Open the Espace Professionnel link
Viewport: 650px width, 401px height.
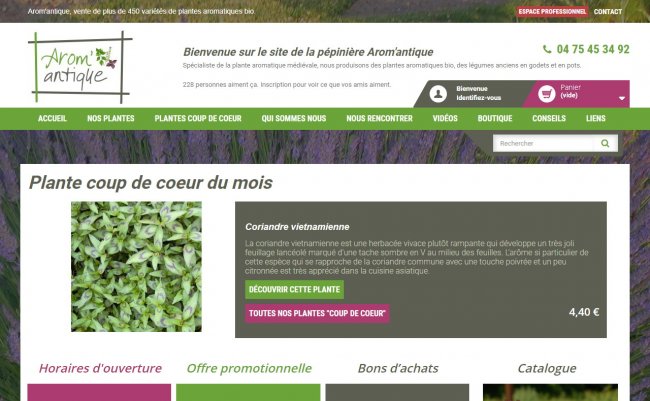pos(552,12)
